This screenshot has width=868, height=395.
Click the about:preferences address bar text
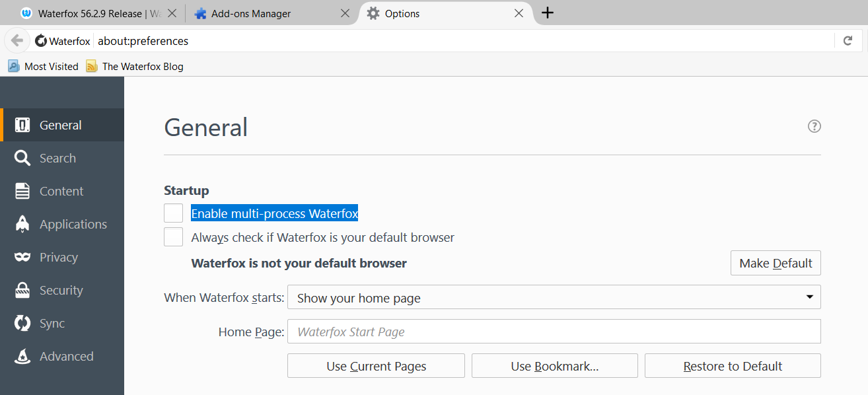(143, 41)
